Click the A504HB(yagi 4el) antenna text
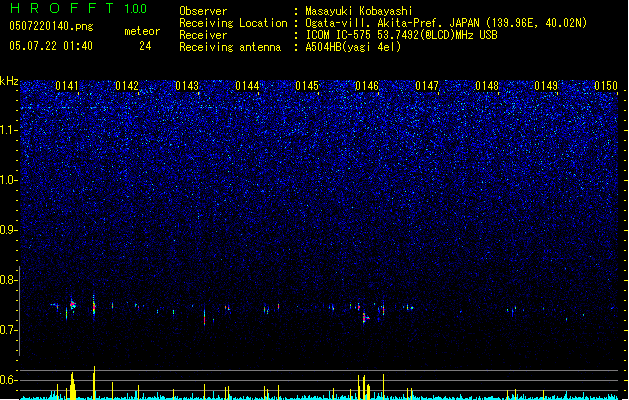629x400 pixels. [x=353, y=47]
